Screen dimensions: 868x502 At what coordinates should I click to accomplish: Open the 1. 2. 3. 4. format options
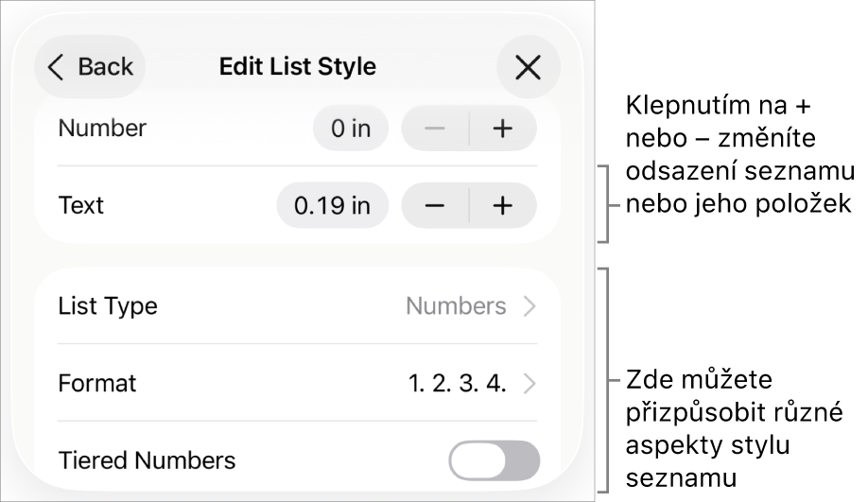pos(458,384)
